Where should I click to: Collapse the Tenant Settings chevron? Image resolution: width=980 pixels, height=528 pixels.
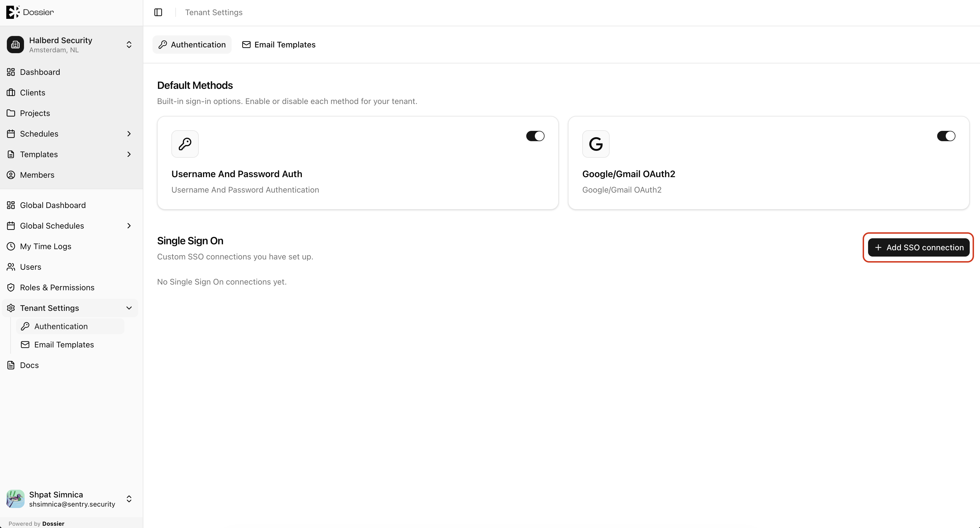(x=129, y=308)
